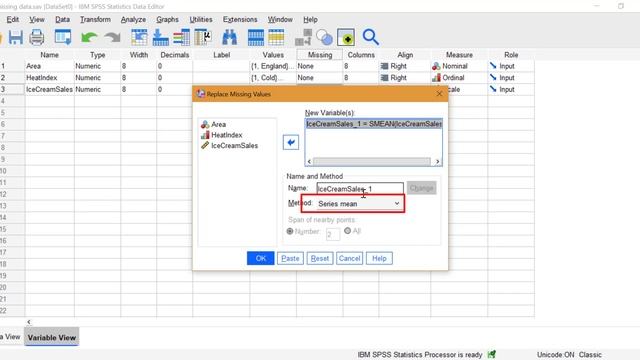Viewport: 640px width, 360px height.
Task: Open the Go to Variable icon
Action: (160, 38)
